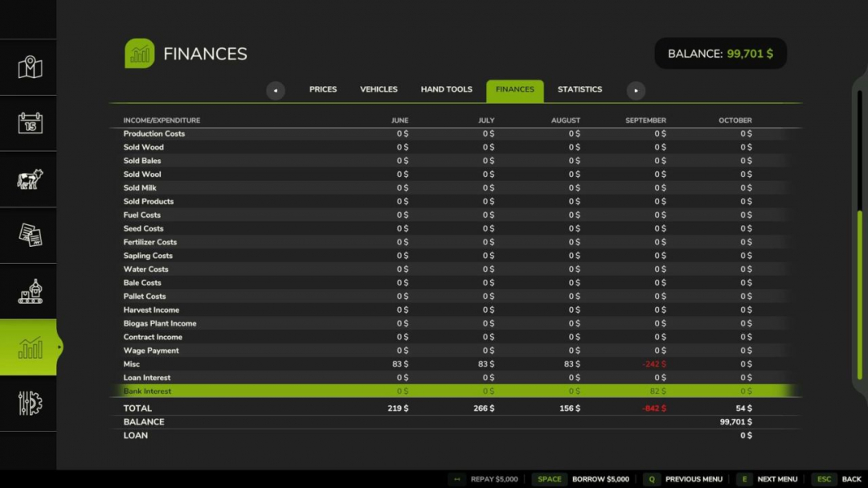The width and height of the screenshot is (868, 488).
Task: Click the OCTOBER column header
Action: point(735,121)
